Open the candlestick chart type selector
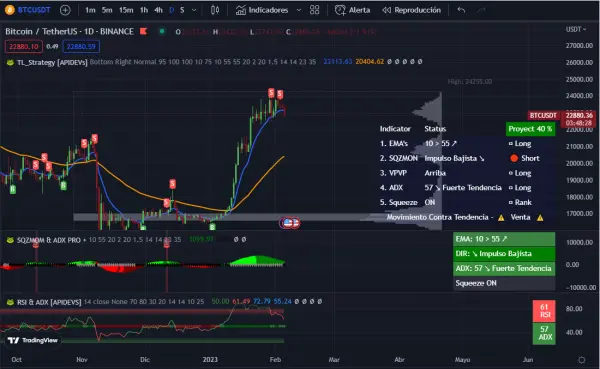The image size is (600, 369). pos(215,10)
